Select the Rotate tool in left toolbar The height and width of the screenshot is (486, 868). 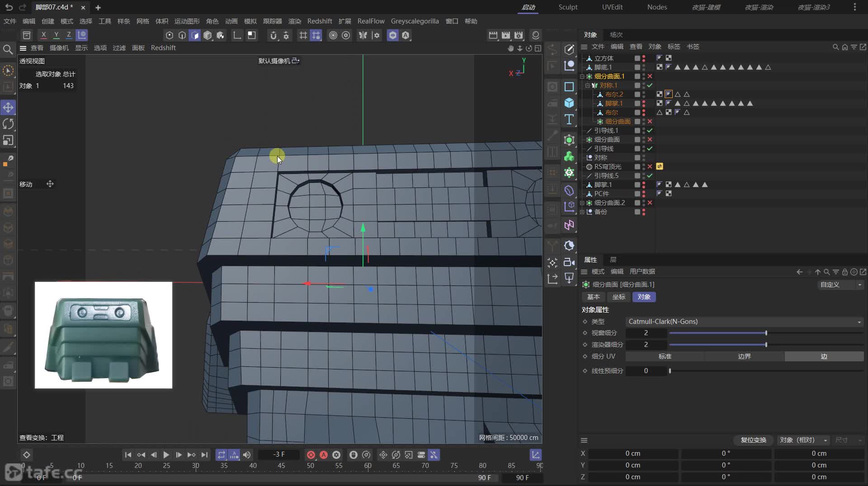tap(8, 124)
